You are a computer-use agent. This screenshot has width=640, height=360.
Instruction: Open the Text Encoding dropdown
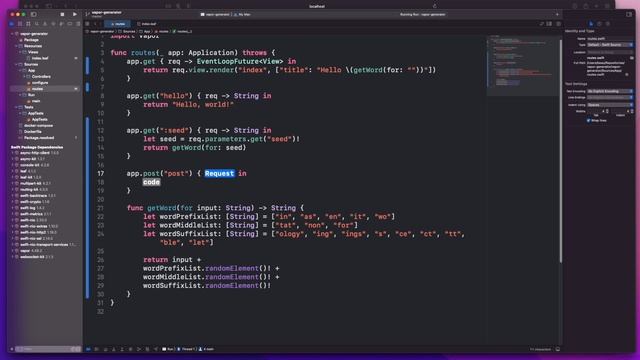pyautogui.click(x=610, y=91)
